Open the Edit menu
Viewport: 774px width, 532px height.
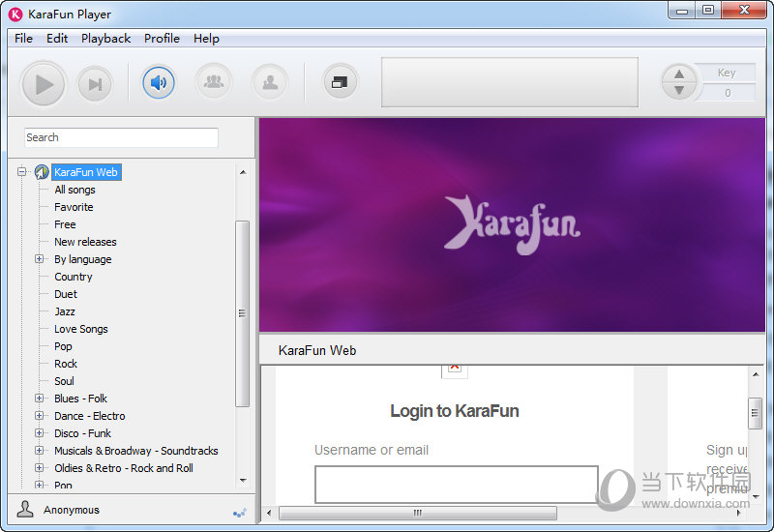pyautogui.click(x=57, y=39)
